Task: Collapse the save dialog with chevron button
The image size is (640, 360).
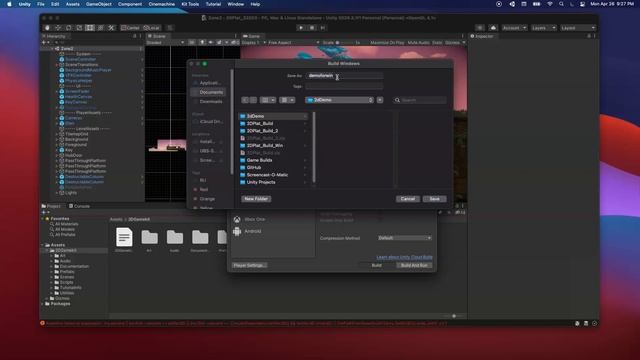Action: (380, 100)
